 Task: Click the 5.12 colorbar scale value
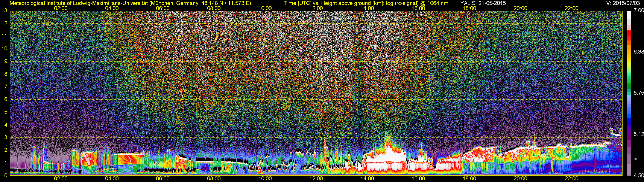tap(639, 134)
